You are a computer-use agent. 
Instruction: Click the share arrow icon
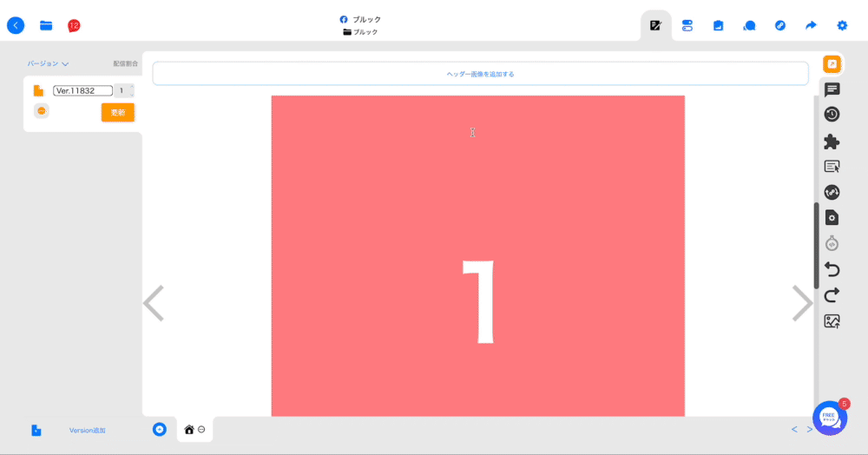click(811, 25)
